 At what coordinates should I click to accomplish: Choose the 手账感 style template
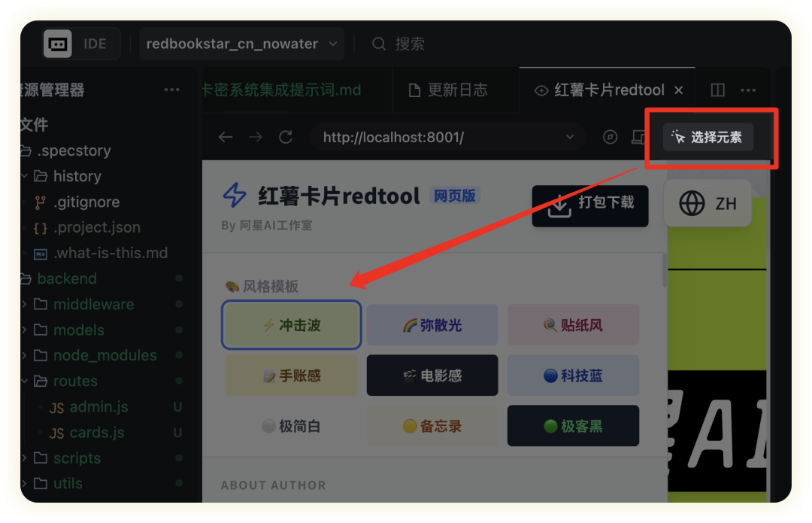[x=292, y=376]
